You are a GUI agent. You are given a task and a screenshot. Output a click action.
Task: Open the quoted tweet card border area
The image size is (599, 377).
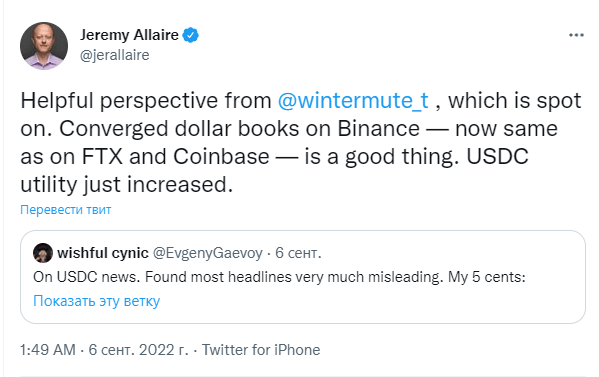tap(303, 277)
